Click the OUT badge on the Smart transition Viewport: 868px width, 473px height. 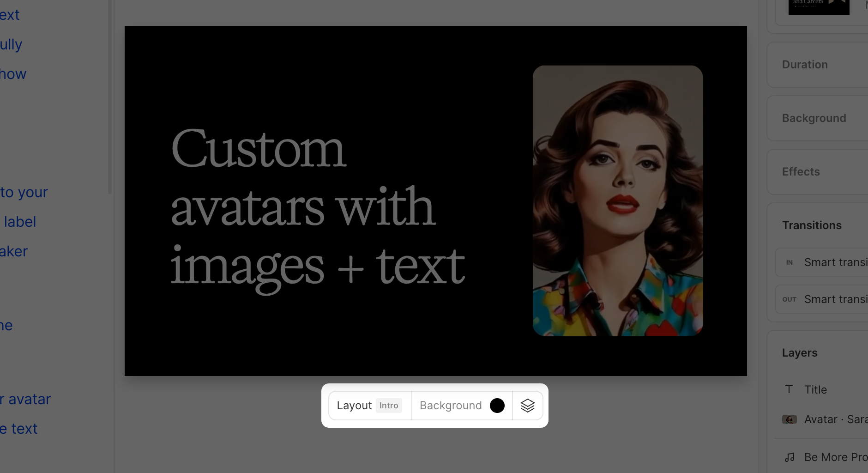(x=790, y=299)
